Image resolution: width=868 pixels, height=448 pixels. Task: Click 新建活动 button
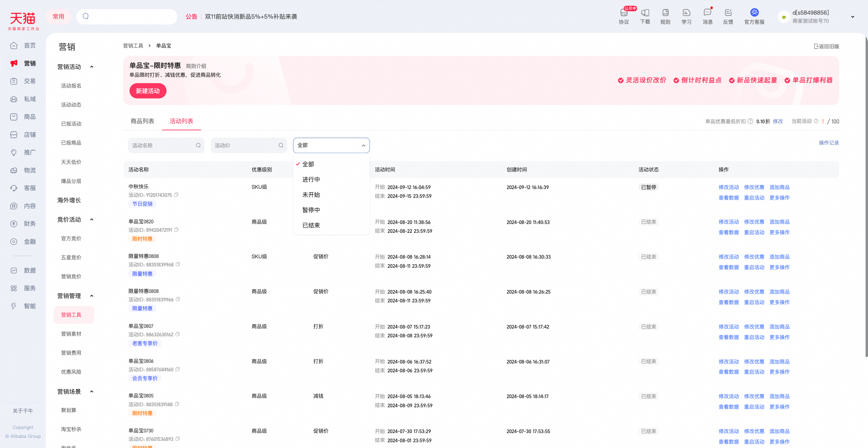coord(148,91)
